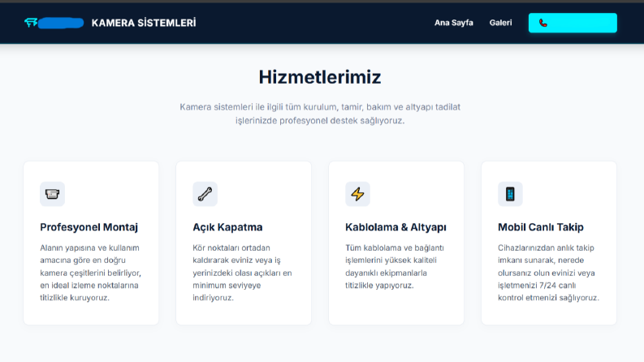
Task: Select the Açık Kapatma heading
Action: 227,227
